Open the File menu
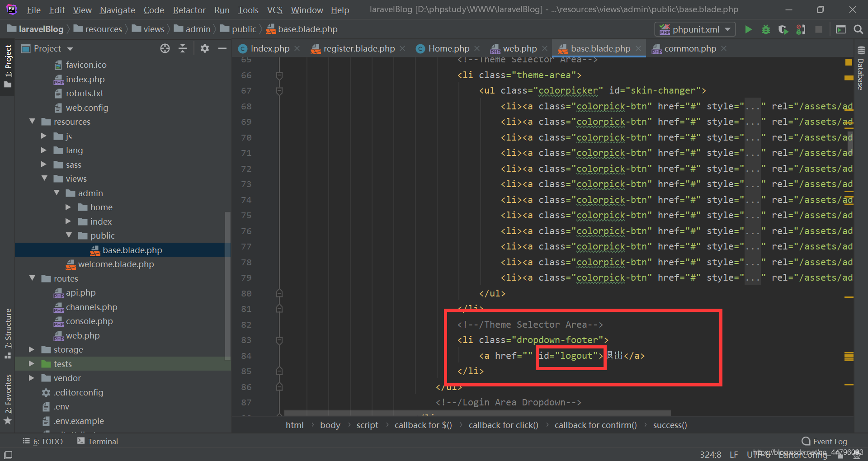The height and width of the screenshot is (461, 868). (x=34, y=10)
